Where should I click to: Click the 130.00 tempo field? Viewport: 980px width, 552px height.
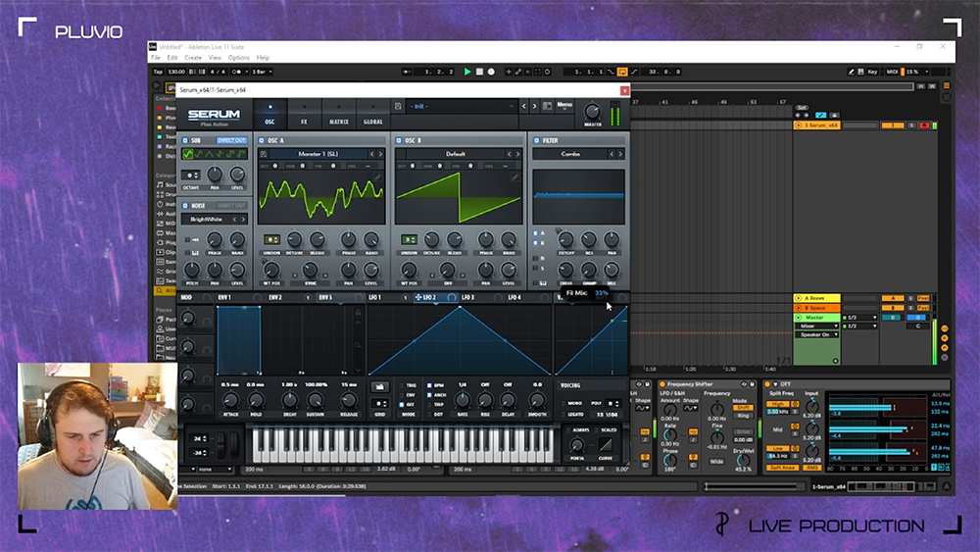click(176, 72)
